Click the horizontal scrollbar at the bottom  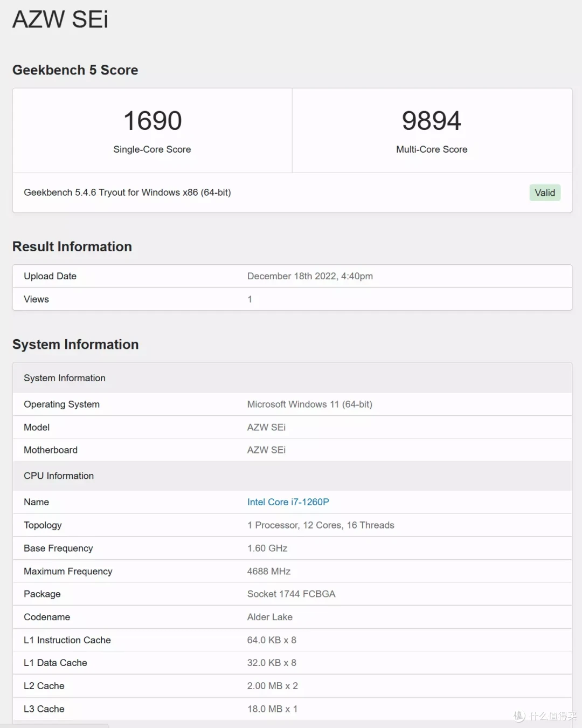click(59, 725)
